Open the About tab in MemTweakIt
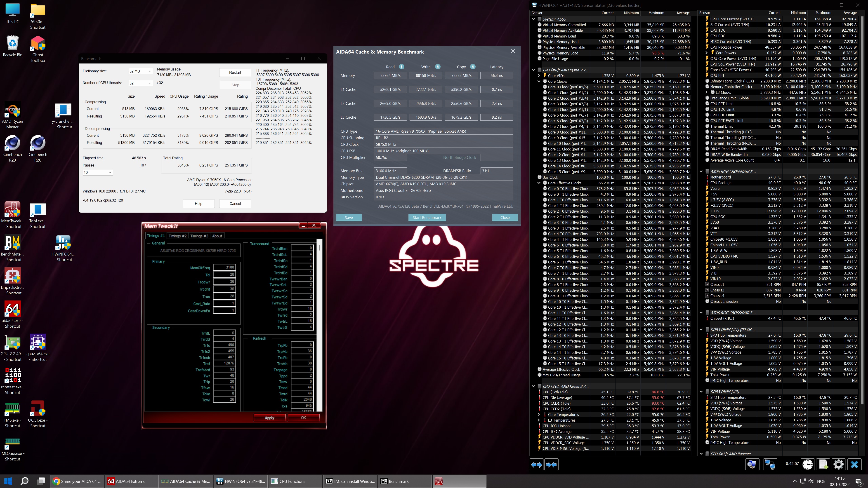The image size is (868, 488). 217,236
